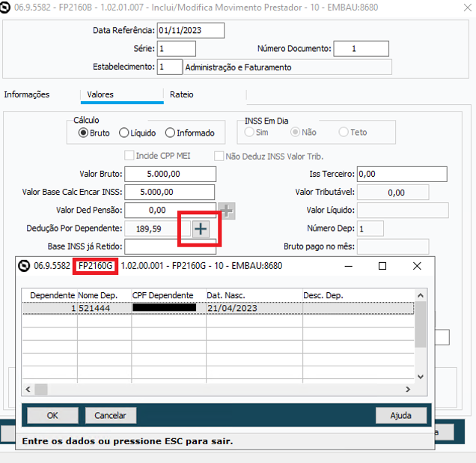Confirm with the OK button
This screenshot has width=476, height=463.
click(x=52, y=415)
